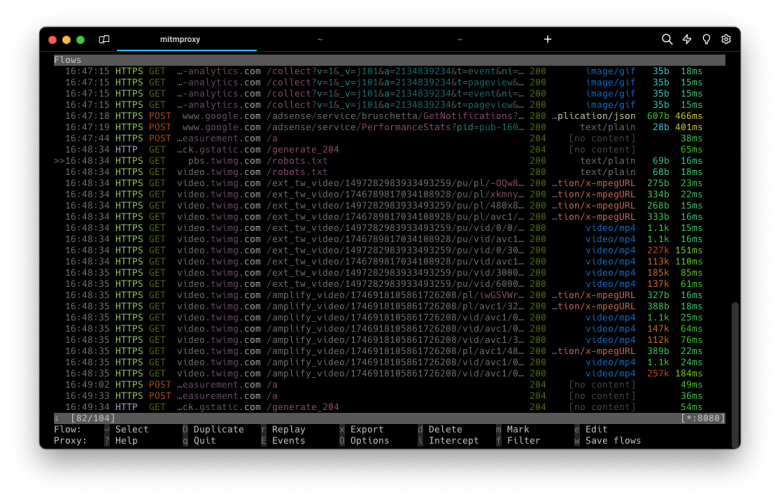780x501 pixels.
Task: Click the Select shortcut in footer
Action: pyautogui.click(x=131, y=429)
